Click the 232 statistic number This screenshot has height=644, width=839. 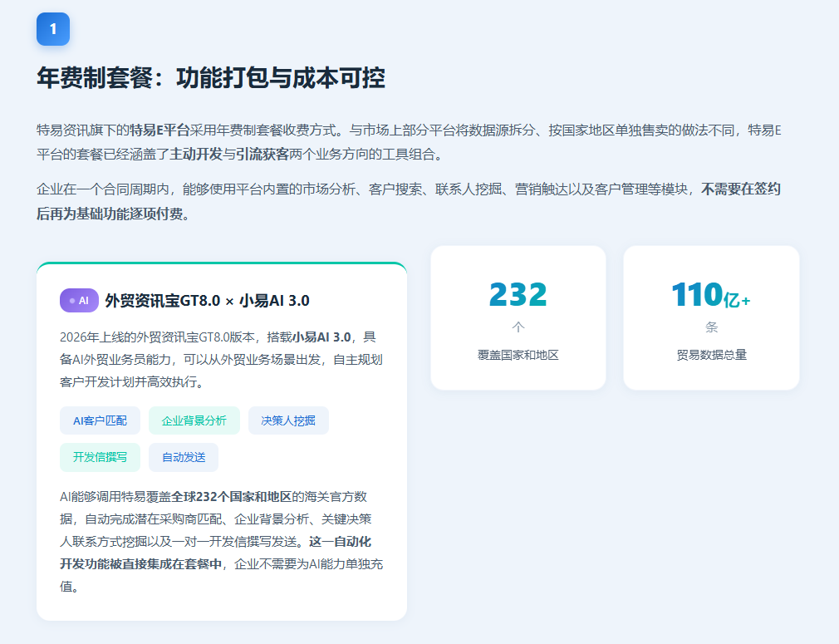pos(518,294)
